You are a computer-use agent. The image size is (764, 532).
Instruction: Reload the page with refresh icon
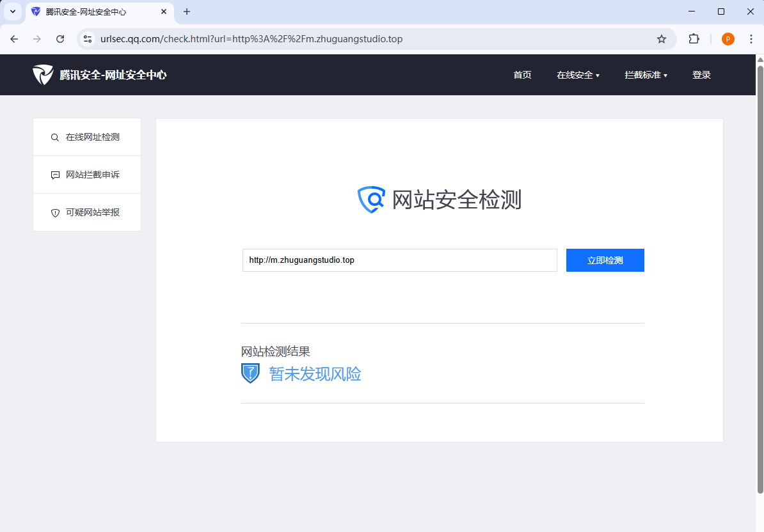[60, 39]
